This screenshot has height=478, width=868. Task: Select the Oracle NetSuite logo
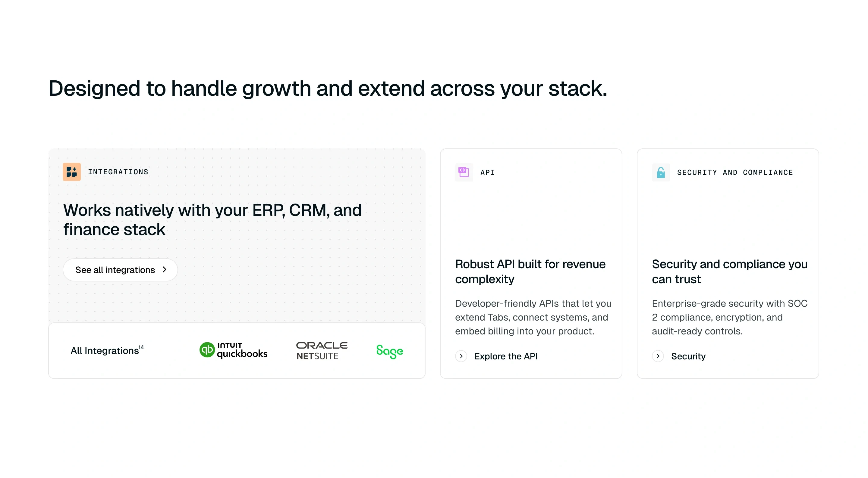[x=322, y=350]
